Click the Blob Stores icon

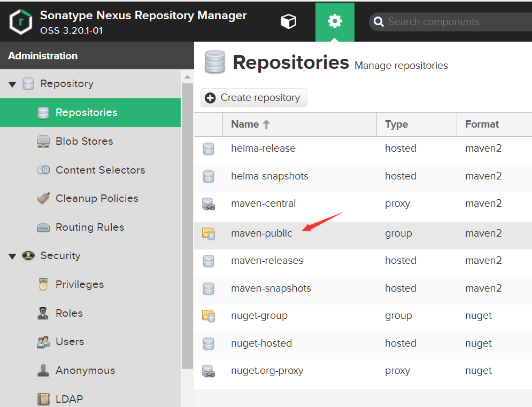[43, 142]
